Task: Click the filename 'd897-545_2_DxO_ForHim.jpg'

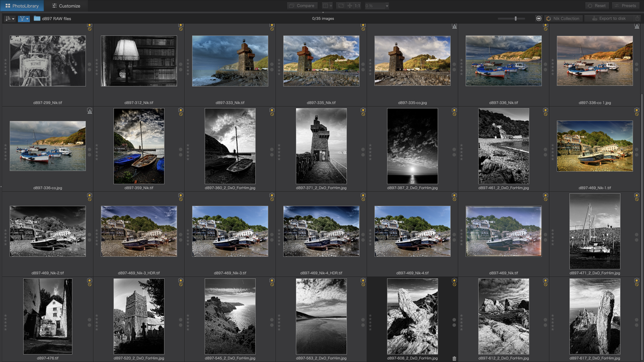Action: point(230,358)
